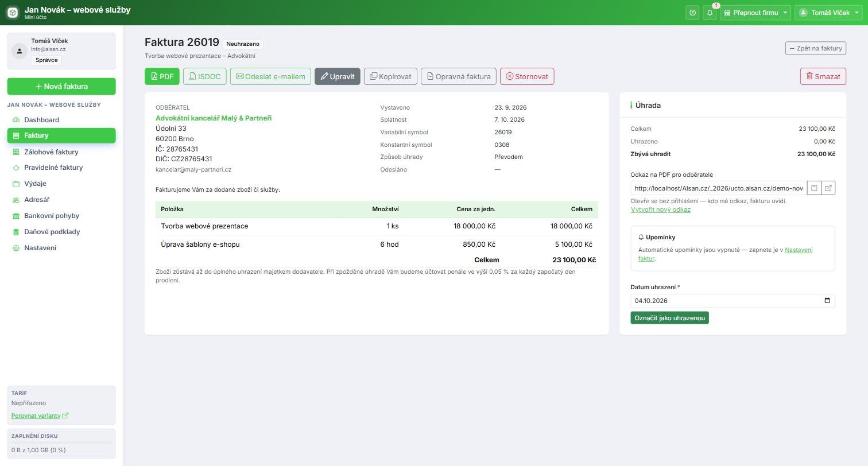Select the email kancelar@maly-partneri.cz
Screen dimensions: 868x466
point(193,170)
